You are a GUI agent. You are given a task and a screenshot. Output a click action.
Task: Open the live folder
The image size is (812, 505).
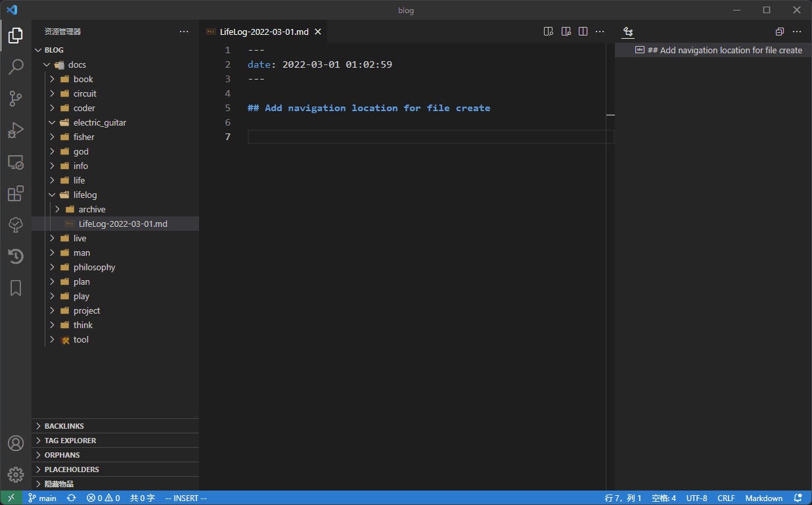pyautogui.click(x=115, y=238)
